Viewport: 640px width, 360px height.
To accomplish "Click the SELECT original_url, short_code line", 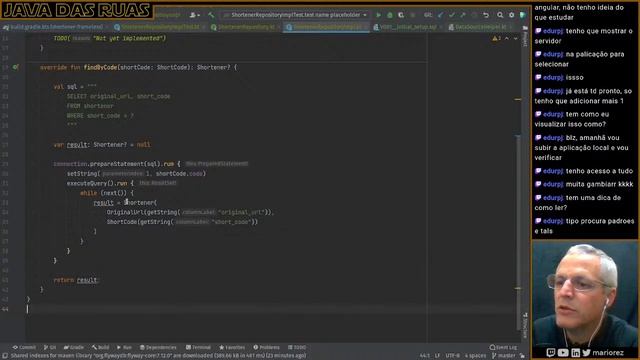I will pos(118,96).
